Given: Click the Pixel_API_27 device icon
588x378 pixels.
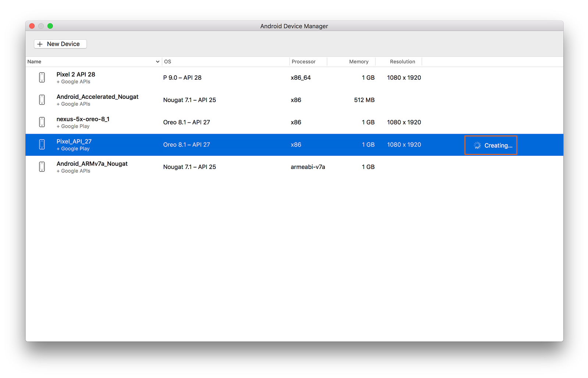Looking at the screenshot, I should pos(42,145).
